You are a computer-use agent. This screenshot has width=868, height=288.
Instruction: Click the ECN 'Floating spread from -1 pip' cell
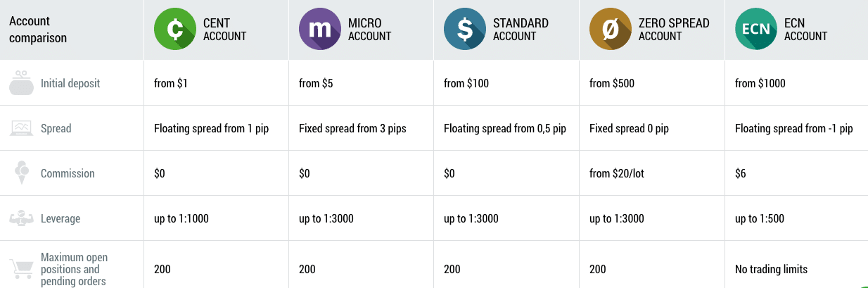tap(796, 128)
